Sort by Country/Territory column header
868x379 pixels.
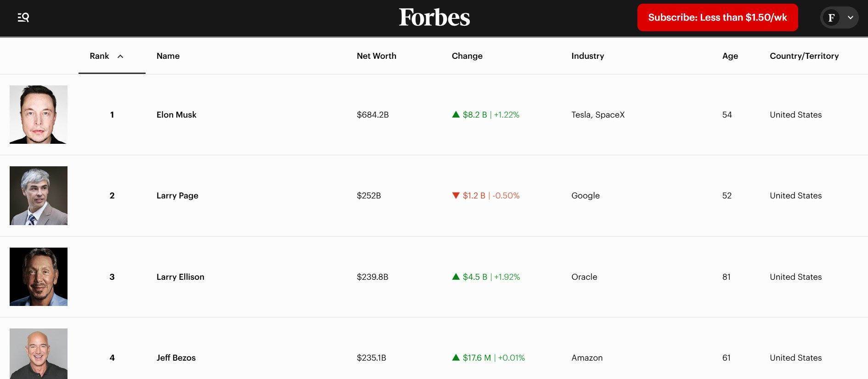click(x=804, y=56)
